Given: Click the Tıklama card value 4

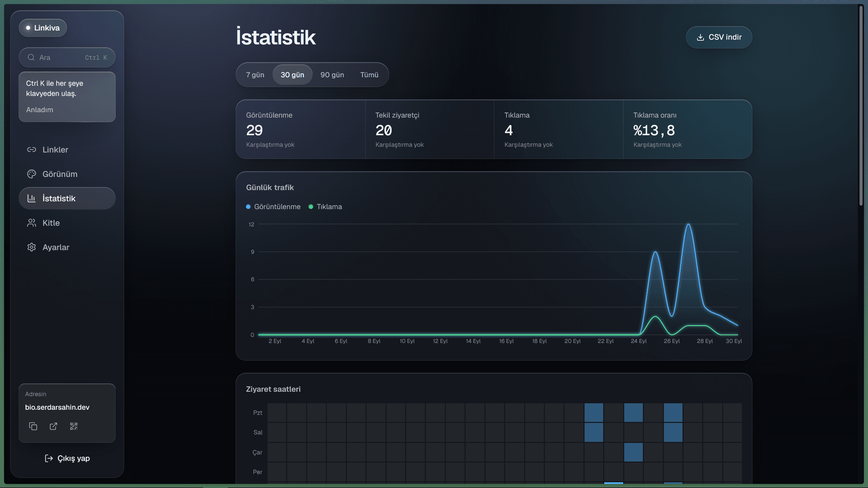Looking at the screenshot, I should coord(509,130).
